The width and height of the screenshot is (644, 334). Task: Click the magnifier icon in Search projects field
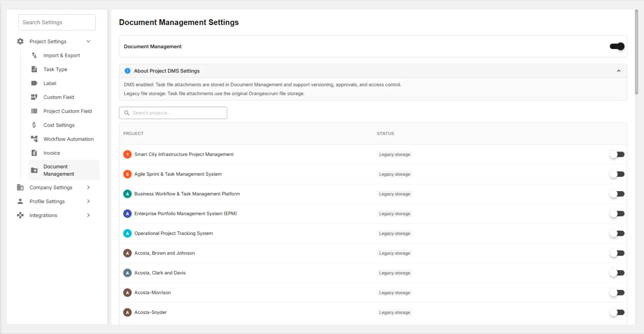[127, 113]
